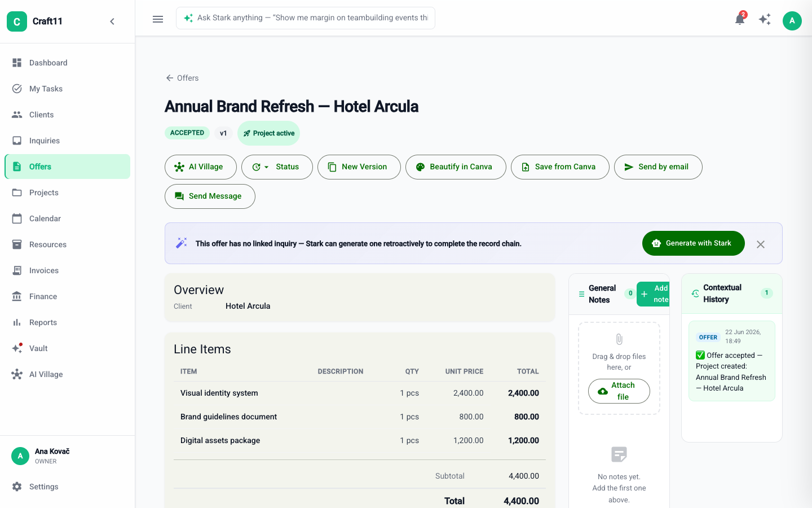Toggle the hamburger menu icon

pyautogui.click(x=158, y=19)
